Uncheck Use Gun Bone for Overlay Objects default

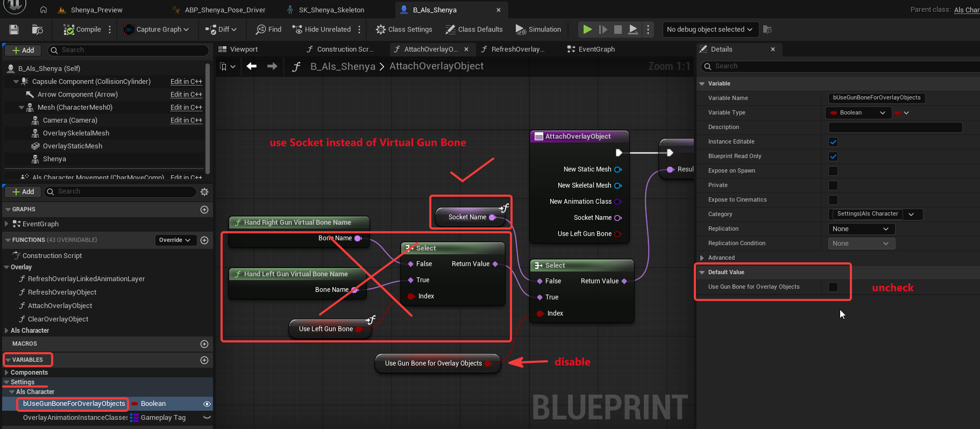click(x=833, y=287)
